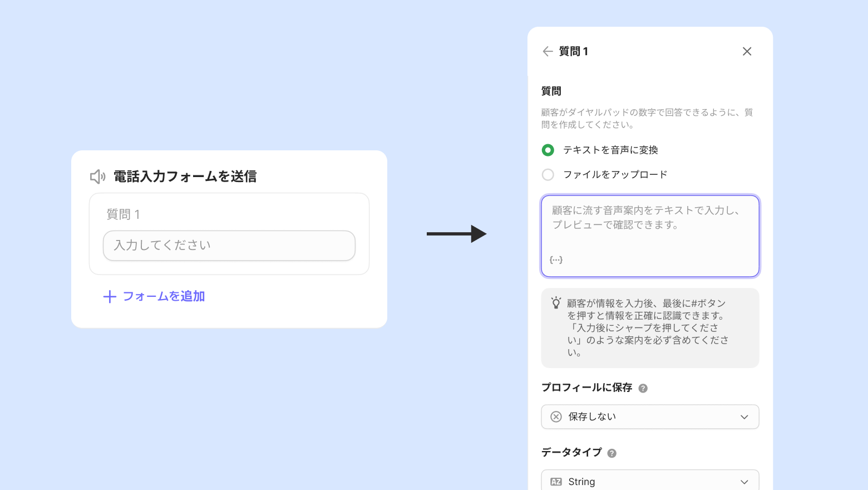868x490 pixels.
Task: Click the lightbulb tip icon
Action: pyautogui.click(x=556, y=303)
